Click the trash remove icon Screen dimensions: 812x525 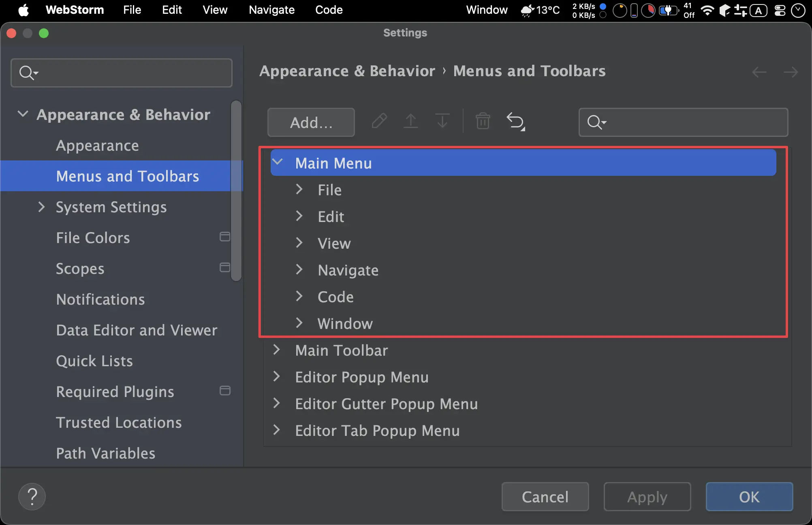pos(483,122)
